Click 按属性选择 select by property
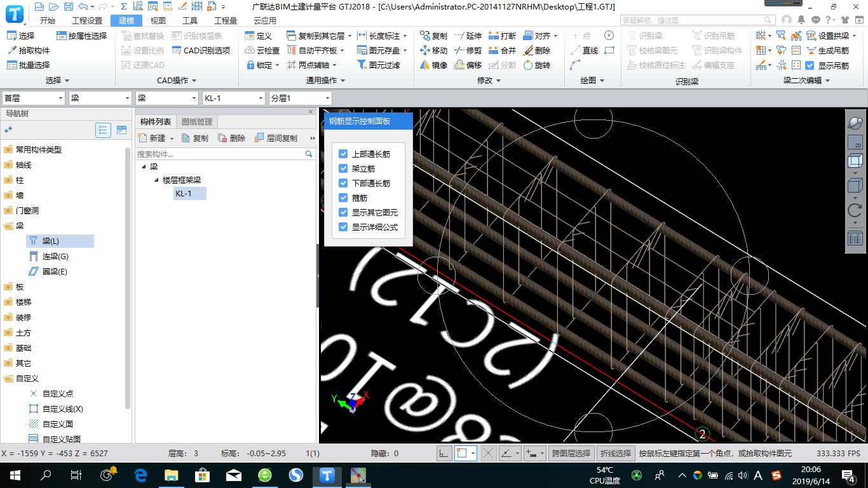Image resolution: width=868 pixels, height=488 pixels. (x=81, y=36)
